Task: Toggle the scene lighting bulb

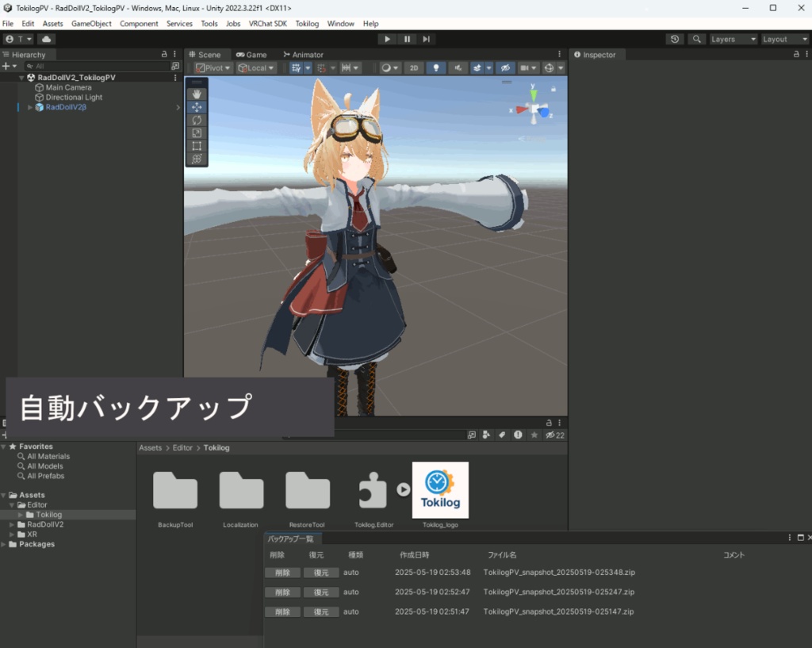Action: click(x=436, y=67)
